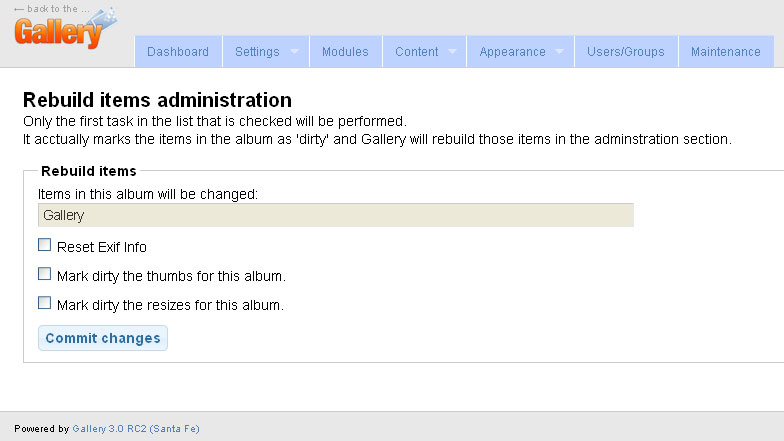Click the Rebuild items administration heading
The width and height of the screenshot is (784, 441).
158,100
